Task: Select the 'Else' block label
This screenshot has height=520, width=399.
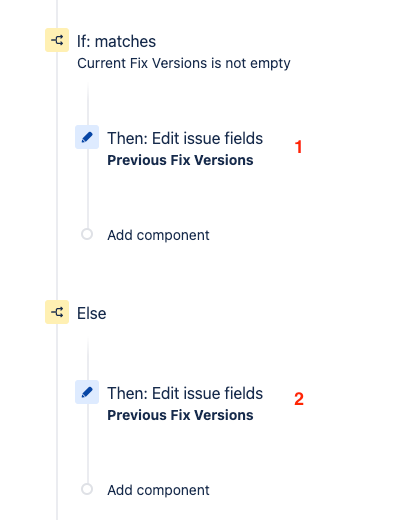Action: tap(92, 314)
